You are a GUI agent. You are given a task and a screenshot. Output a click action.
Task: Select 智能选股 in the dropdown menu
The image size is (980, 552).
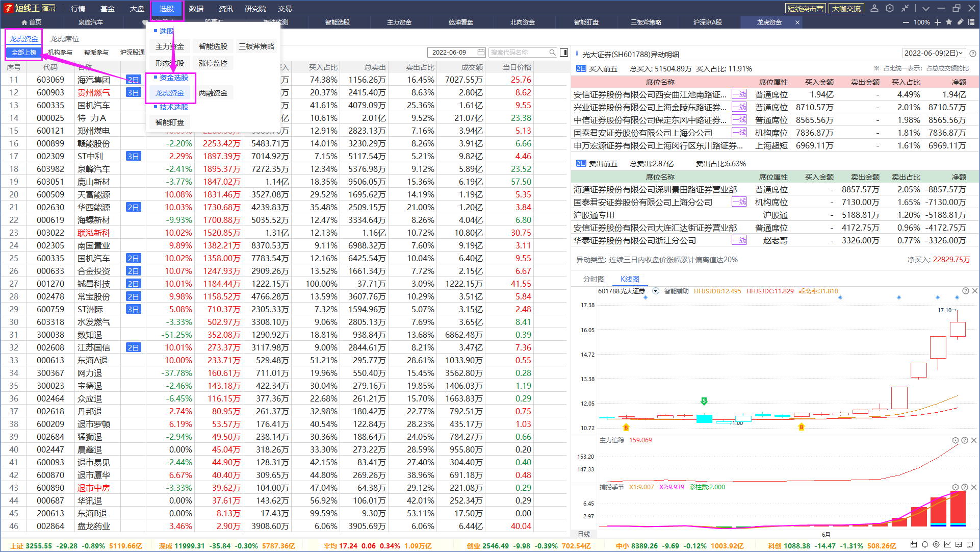point(213,46)
